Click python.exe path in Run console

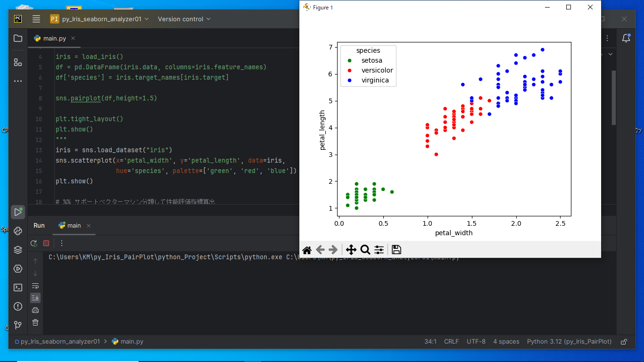[165, 257]
